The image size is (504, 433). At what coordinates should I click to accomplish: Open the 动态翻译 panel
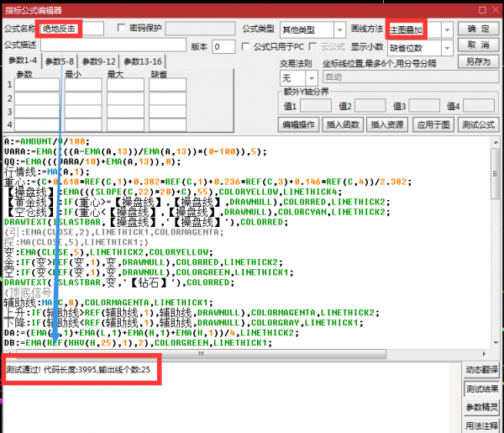[480, 371]
